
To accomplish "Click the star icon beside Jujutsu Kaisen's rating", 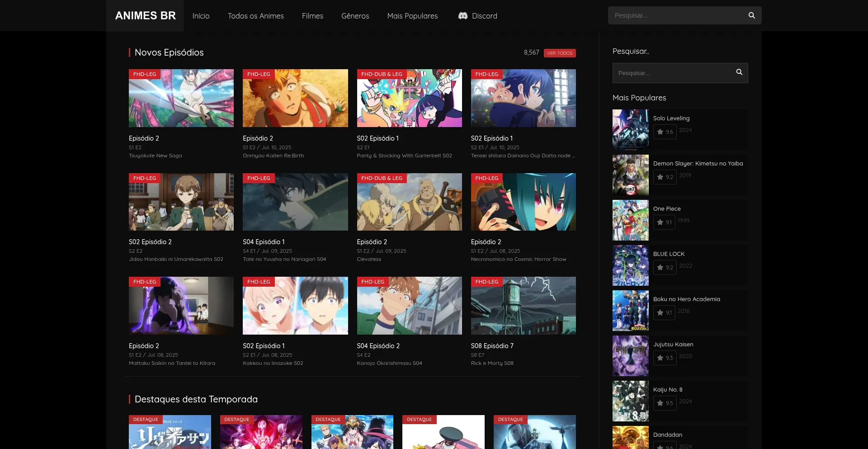I will 660,358.
